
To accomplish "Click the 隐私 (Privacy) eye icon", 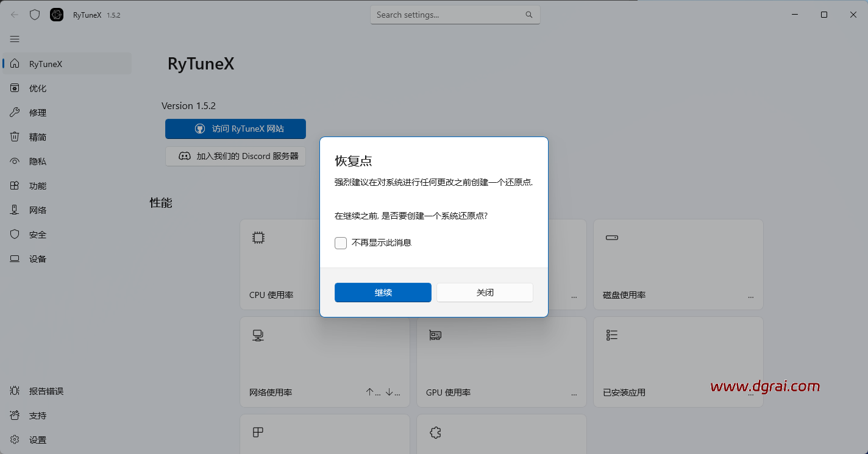I will [x=15, y=161].
